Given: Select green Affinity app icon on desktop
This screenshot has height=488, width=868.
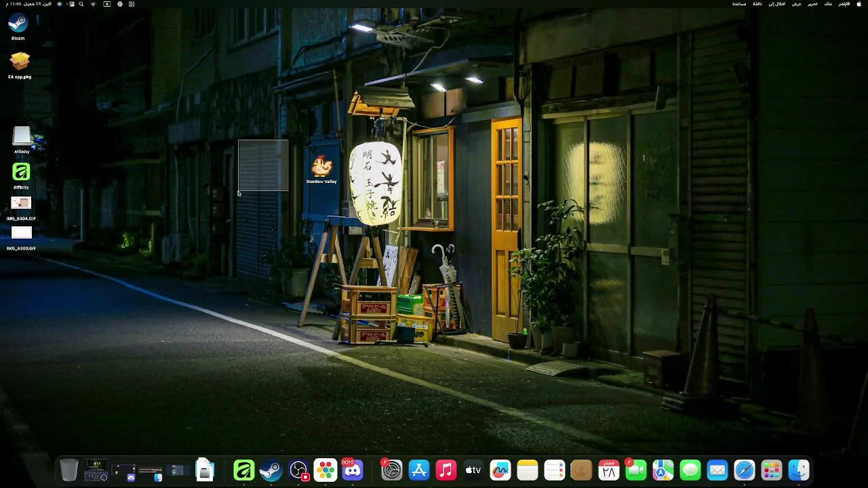Looking at the screenshot, I should coord(21,172).
